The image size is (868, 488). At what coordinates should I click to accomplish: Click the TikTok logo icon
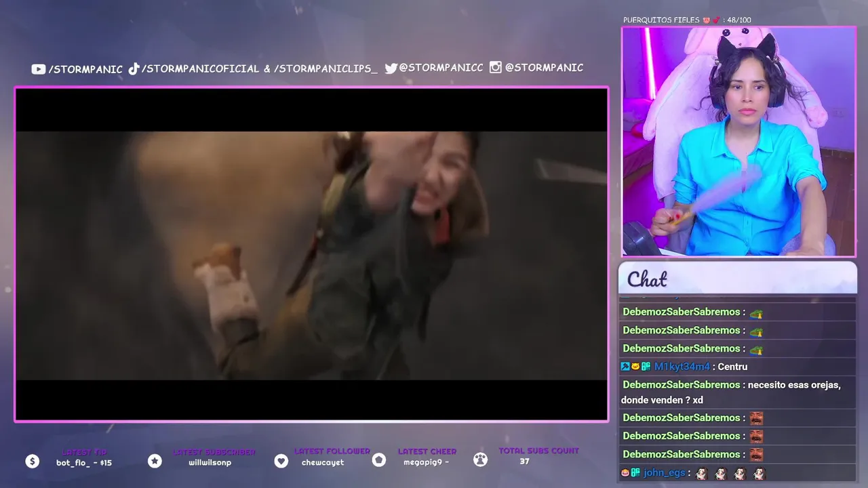pyautogui.click(x=134, y=68)
